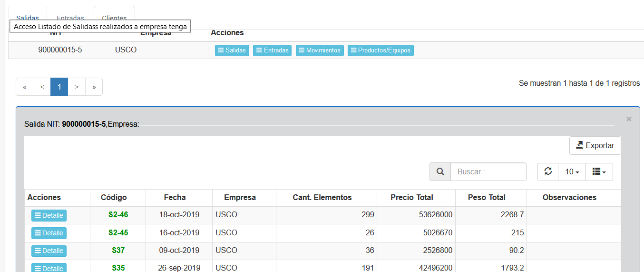Open Salidas action for USCO
Image resolution: width=644 pixels, height=272 pixels.
(x=232, y=50)
